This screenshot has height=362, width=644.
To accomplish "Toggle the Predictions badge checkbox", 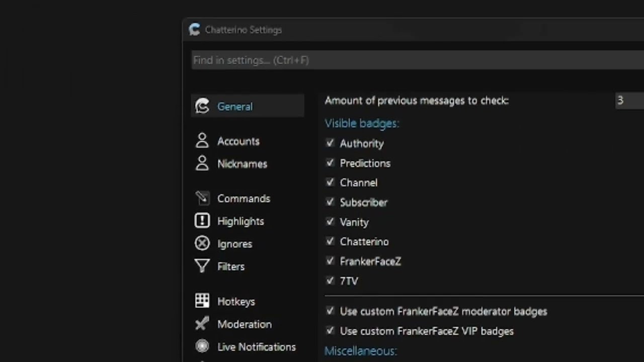I will [x=330, y=163].
